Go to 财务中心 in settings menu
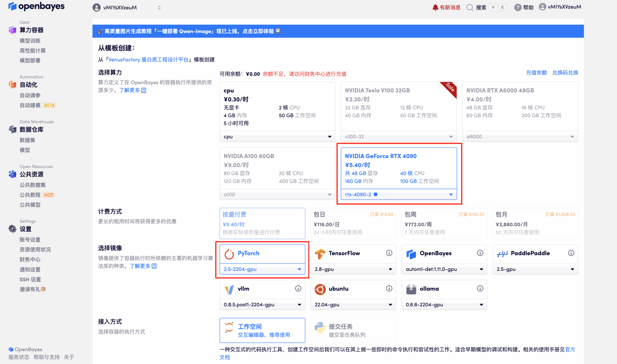Image resolution: width=617 pixels, height=364 pixels. (x=30, y=259)
